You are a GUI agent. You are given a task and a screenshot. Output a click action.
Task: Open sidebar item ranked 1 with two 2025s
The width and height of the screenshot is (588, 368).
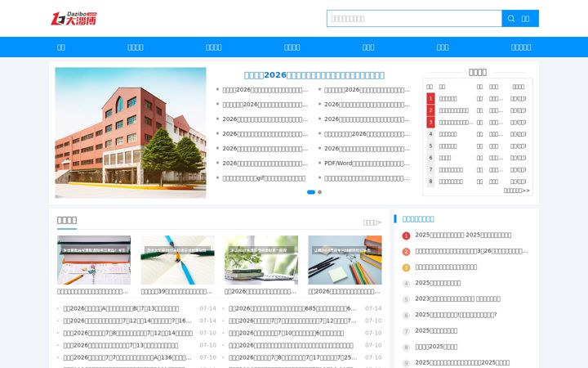coord(463,235)
